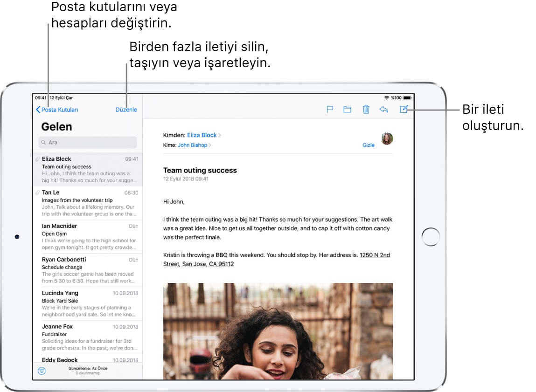
Task: Open Lucinda Yang's Block Yard Sale email
Action: (x=88, y=304)
